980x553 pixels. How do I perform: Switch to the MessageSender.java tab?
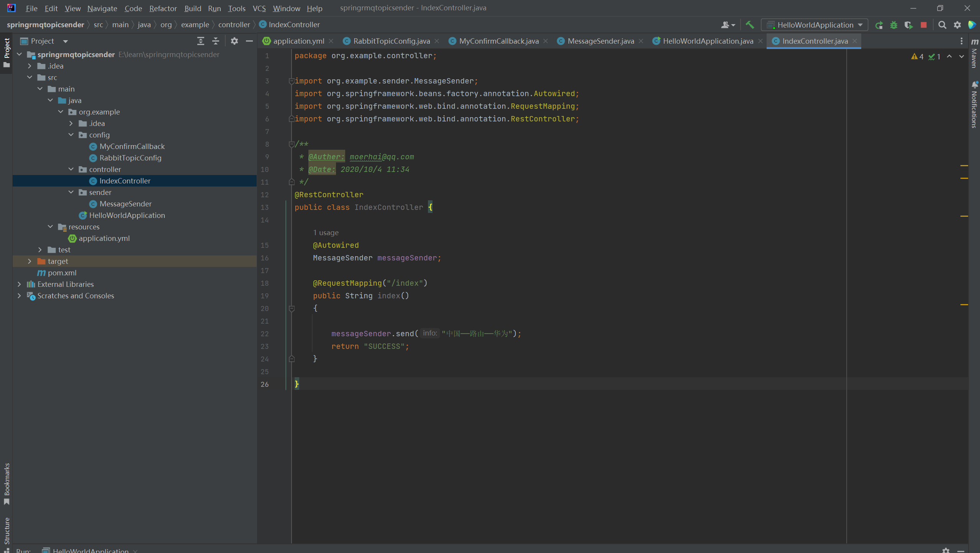600,41
